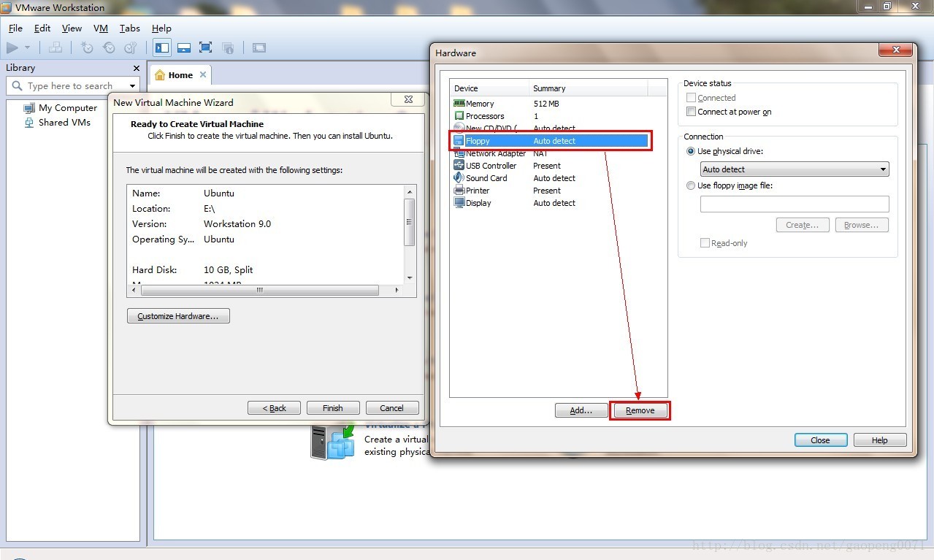Open the VM menu
Image resolution: width=934 pixels, height=560 pixels.
coord(101,28)
